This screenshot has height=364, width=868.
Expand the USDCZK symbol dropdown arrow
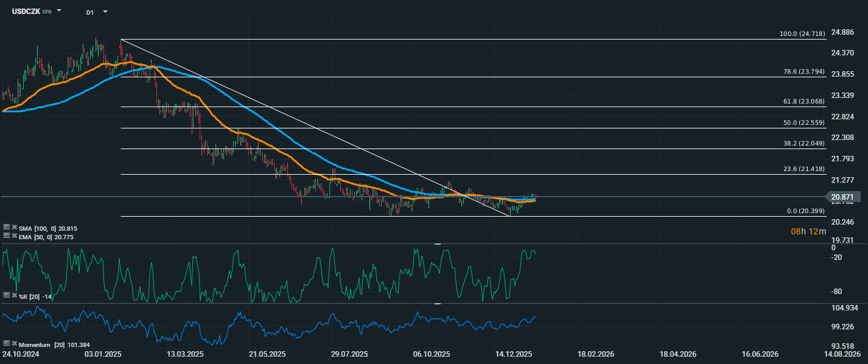[x=59, y=11]
